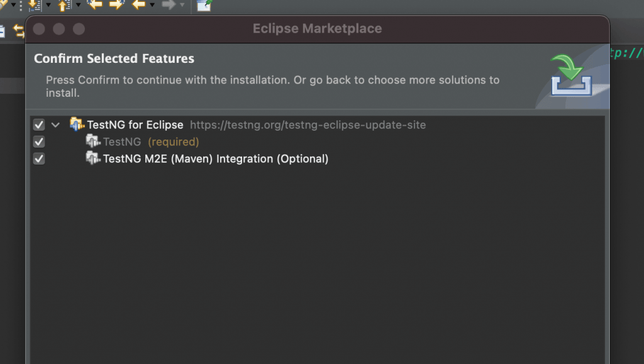The width and height of the screenshot is (644, 364).
Task: Click the TestNG M2E Integration feature icon
Action: (x=92, y=158)
